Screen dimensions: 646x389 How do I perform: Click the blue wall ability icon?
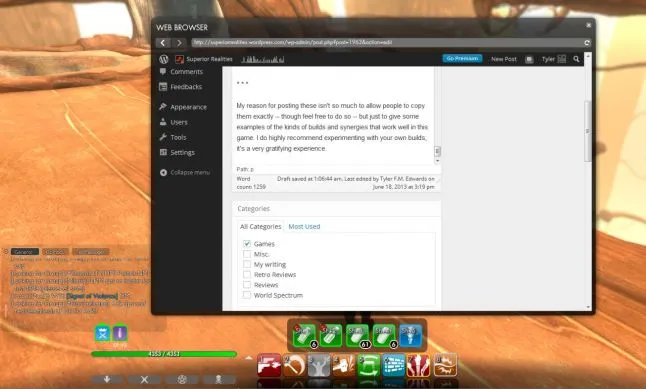coord(393,365)
